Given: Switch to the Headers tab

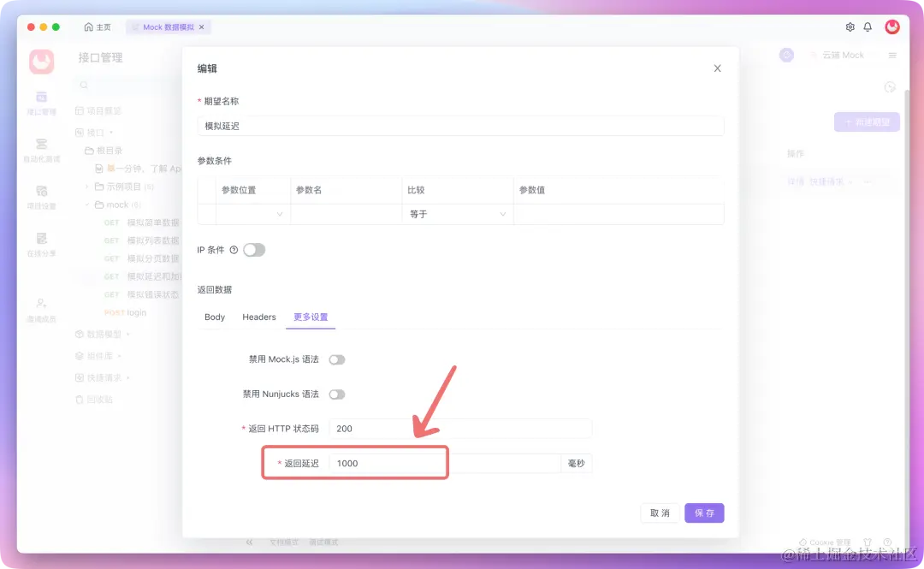Looking at the screenshot, I should 258,317.
